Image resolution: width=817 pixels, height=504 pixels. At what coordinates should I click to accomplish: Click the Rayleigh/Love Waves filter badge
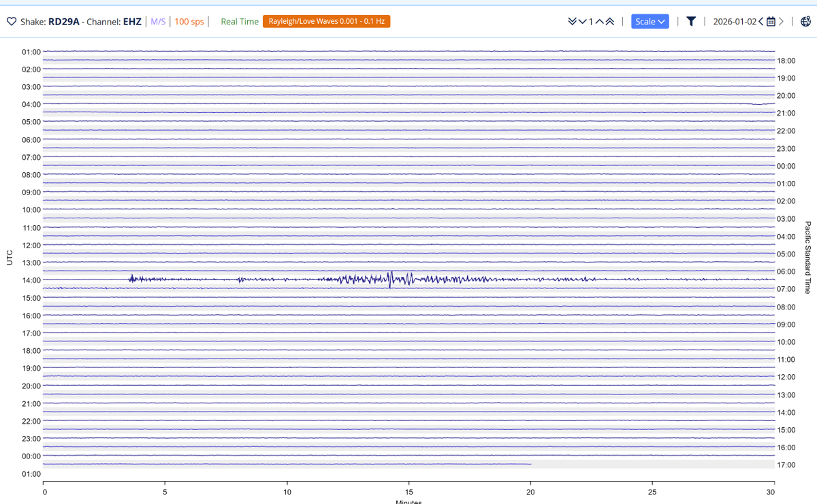click(x=327, y=21)
